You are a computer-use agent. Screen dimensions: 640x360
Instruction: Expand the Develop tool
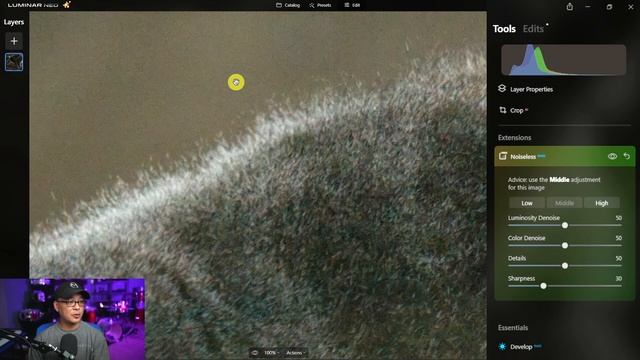coord(521,347)
